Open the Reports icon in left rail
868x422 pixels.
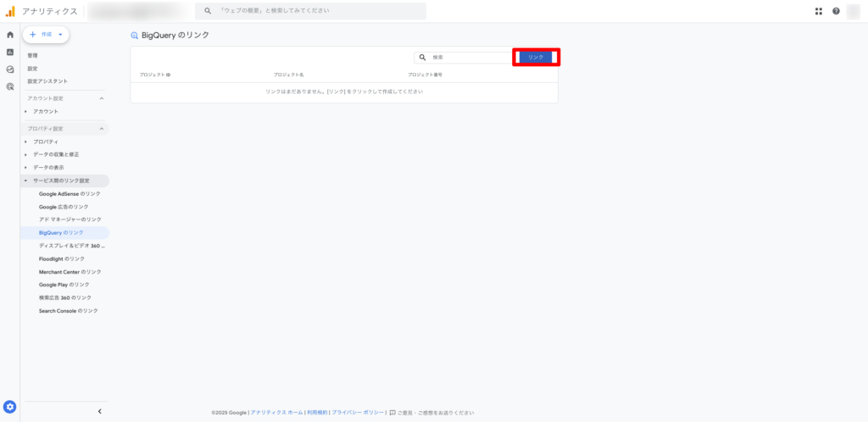coord(10,52)
